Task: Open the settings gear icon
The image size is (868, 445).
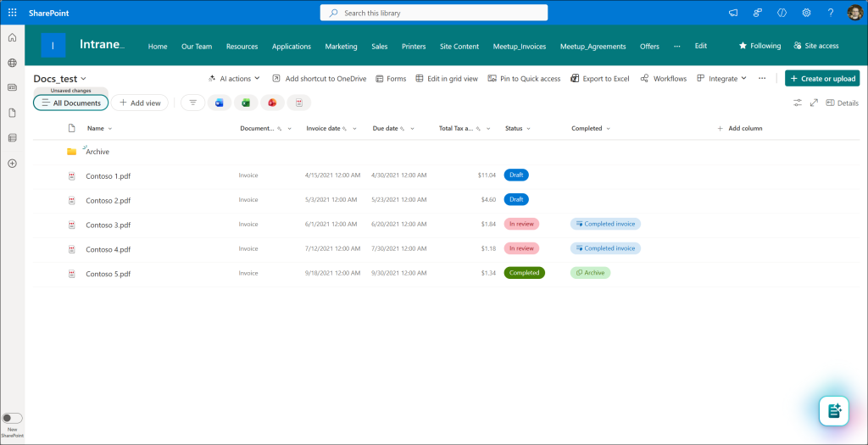Action: [x=806, y=13]
